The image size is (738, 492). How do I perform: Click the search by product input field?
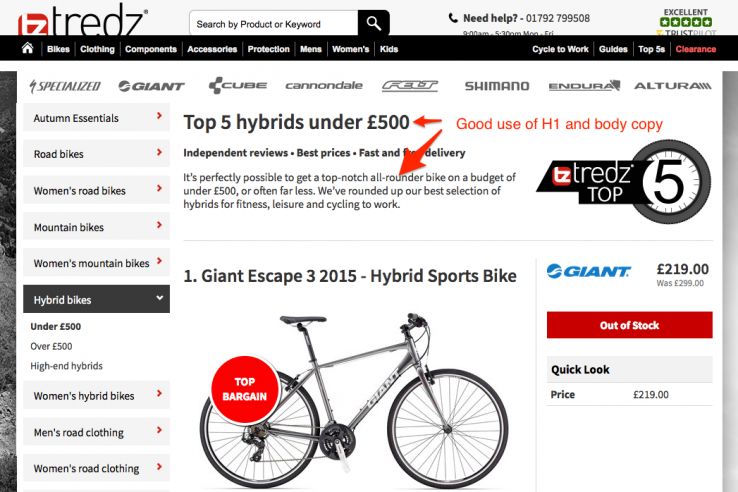click(273, 23)
